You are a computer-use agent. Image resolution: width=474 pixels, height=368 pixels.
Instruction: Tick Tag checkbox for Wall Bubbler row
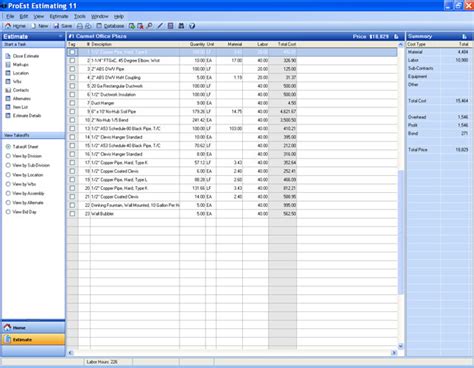tap(72, 214)
